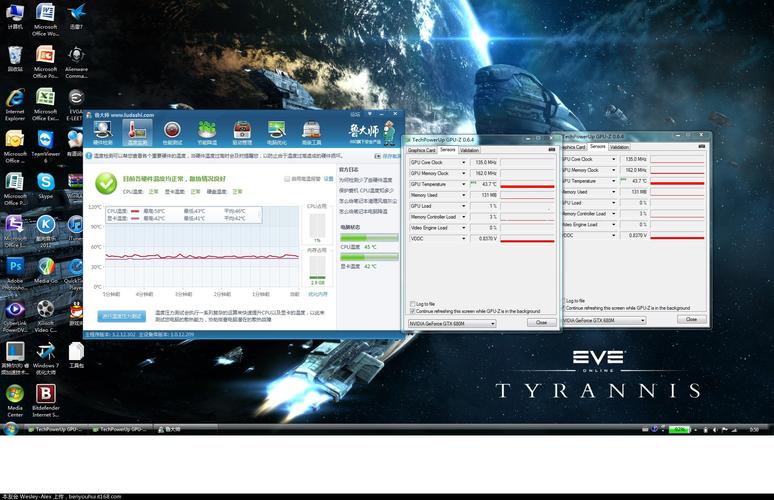Toggle Continue refreshing checkbox in front GPU-Z
Image resolution: width=774 pixels, height=500 pixels.
[x=412, y=311]
